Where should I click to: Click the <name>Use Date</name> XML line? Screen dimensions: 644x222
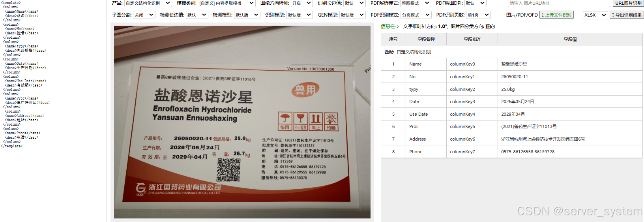pos(26,81)
